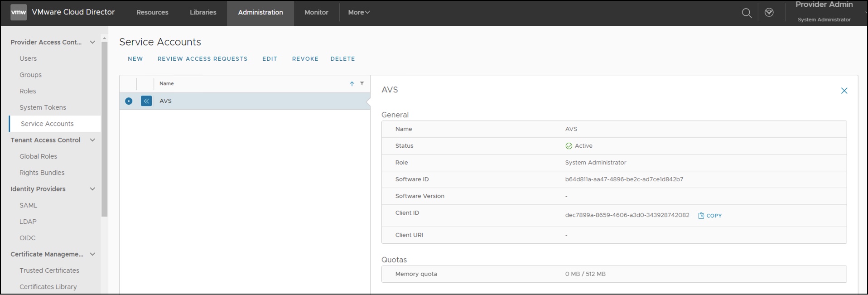The image size is (868, 295).
Task: Open System Tokens in sidebar
Action: pos(43,107)
